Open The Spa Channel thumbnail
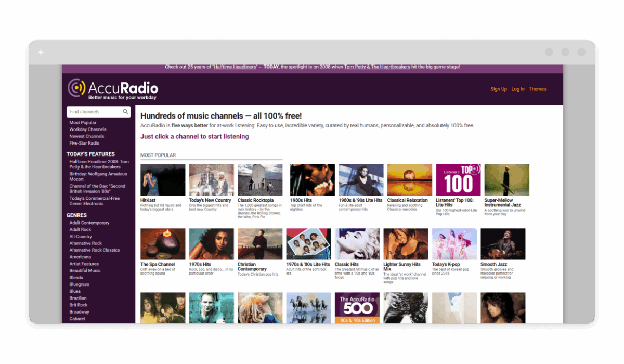This screenshot has width=624, height=364. (163, 244)
